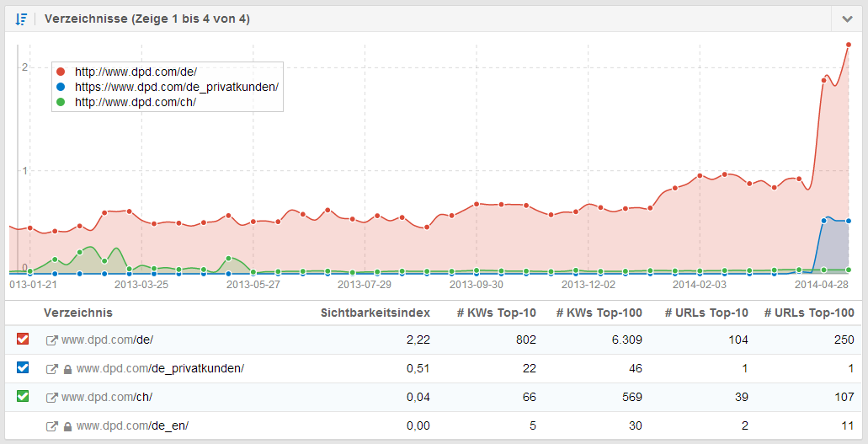Open external link icon for de_privatkunden row
868x444 pixels.
(x=51, y=368)
